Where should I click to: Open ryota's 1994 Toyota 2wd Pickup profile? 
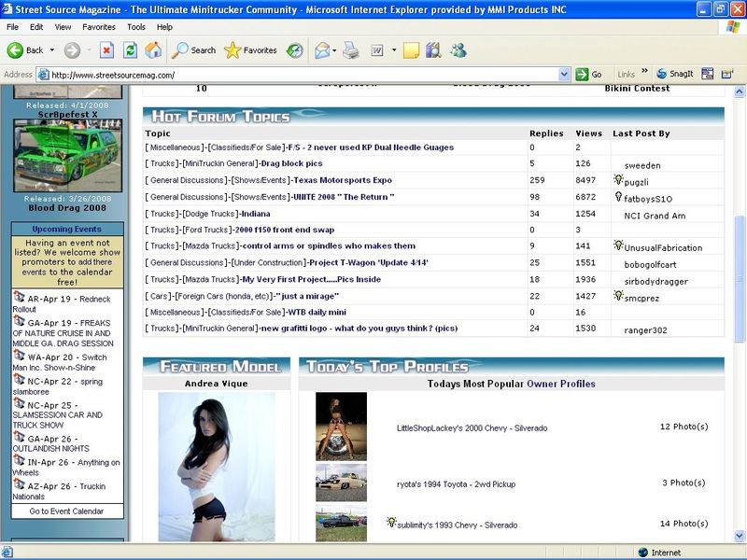click(x=456, y=484)
